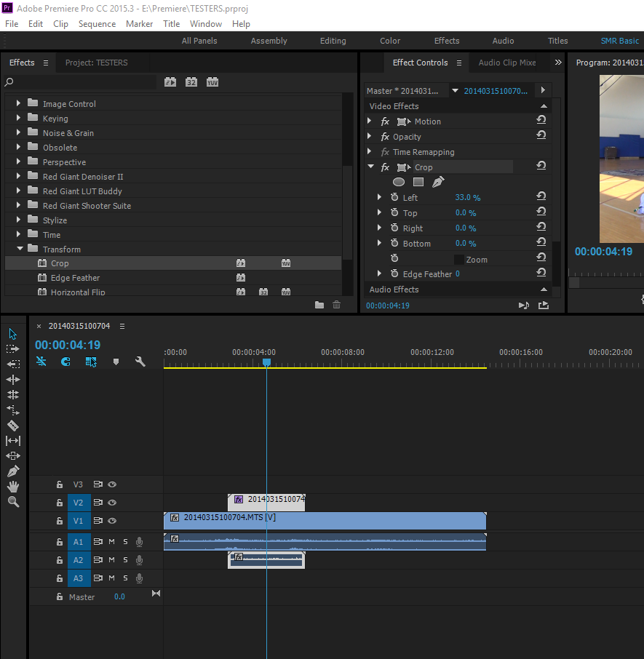Expand the Motion effect properties
Screen dimensions: 644x659
click(370, 121)
